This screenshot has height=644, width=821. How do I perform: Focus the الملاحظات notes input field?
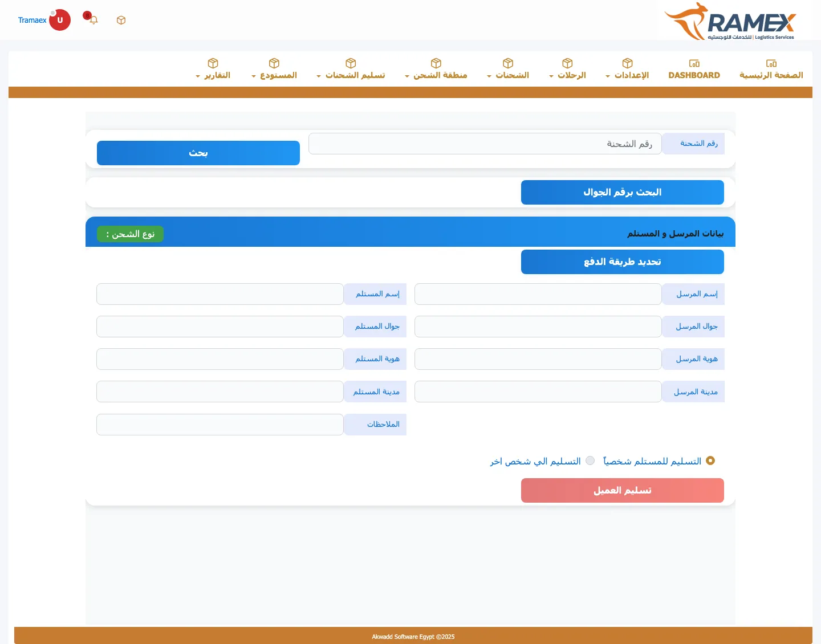220,425
